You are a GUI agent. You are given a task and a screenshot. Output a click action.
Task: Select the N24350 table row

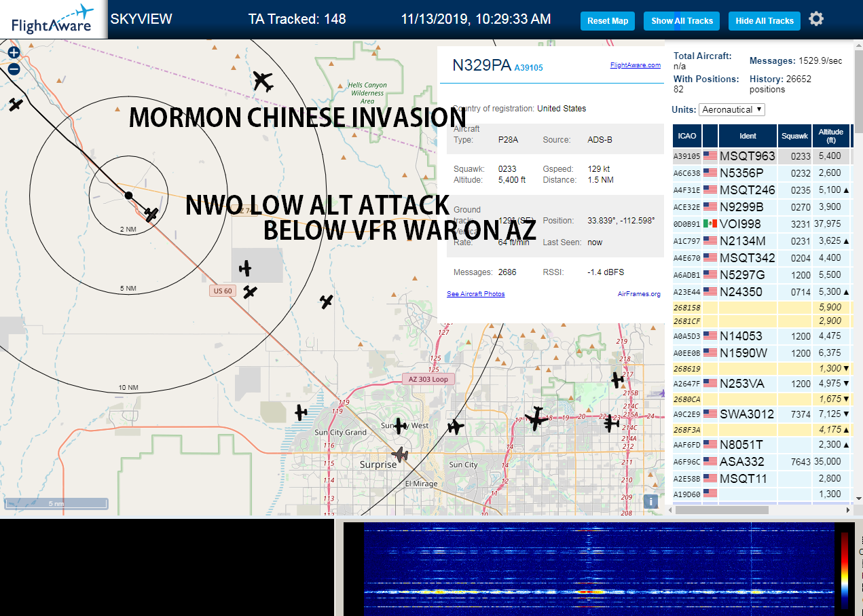pos(762,292)
